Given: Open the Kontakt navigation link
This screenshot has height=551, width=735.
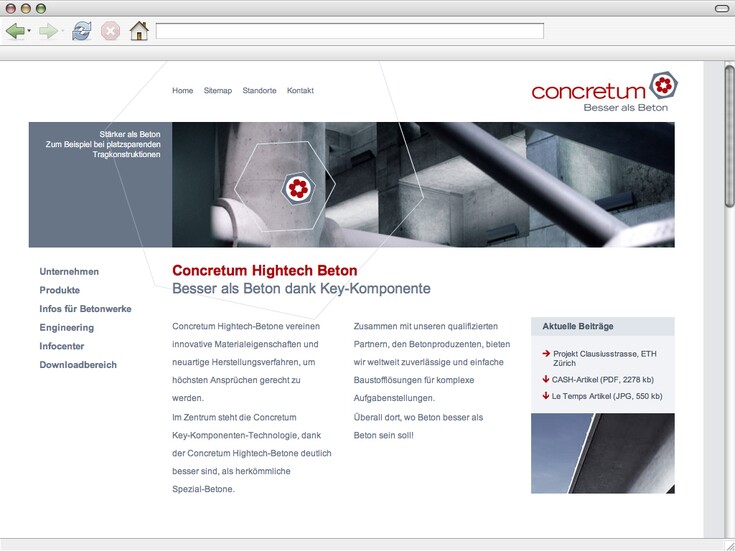Looking at the screenshot, I should [x=300, y=91].
